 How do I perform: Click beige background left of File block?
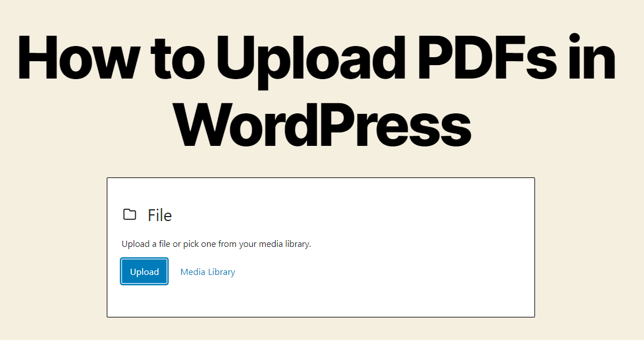(x=53, y=247)
